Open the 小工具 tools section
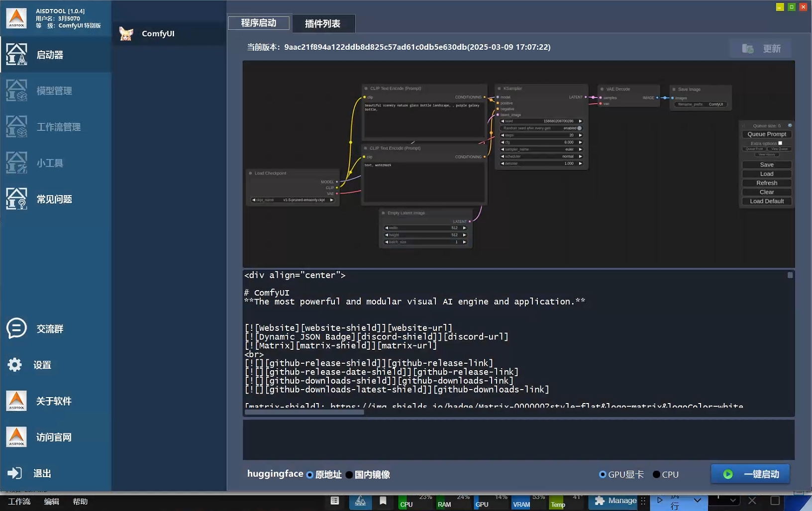 [56, 163]
